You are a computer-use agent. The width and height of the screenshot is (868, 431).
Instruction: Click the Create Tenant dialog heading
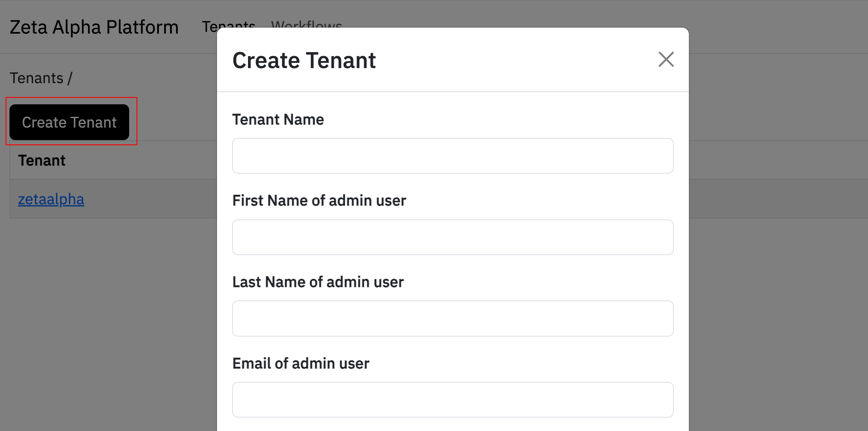coord(304,60)
